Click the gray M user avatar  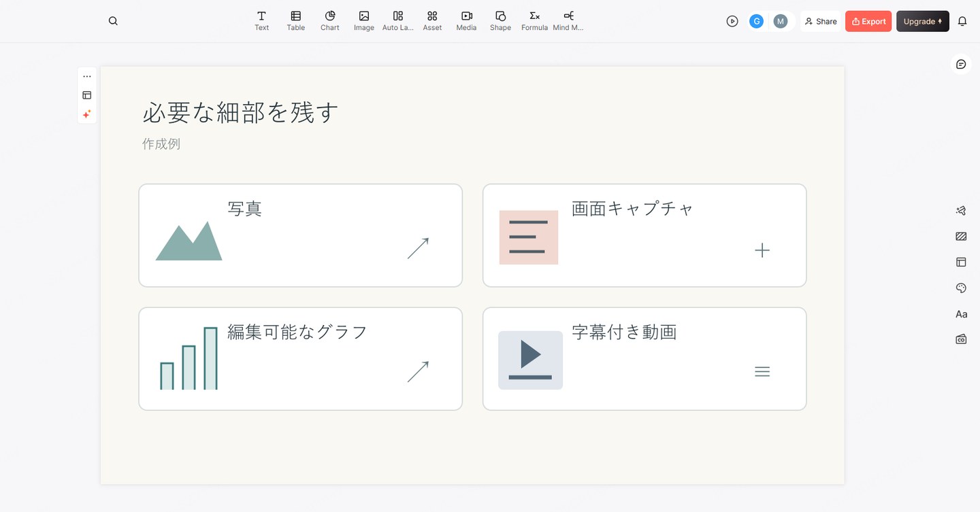point(781,21)
